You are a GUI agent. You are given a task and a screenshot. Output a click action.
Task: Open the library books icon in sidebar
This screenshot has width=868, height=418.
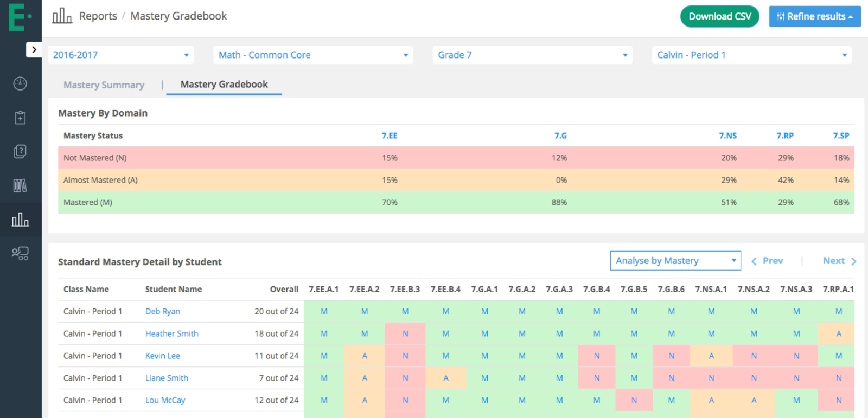coord(20,185)
